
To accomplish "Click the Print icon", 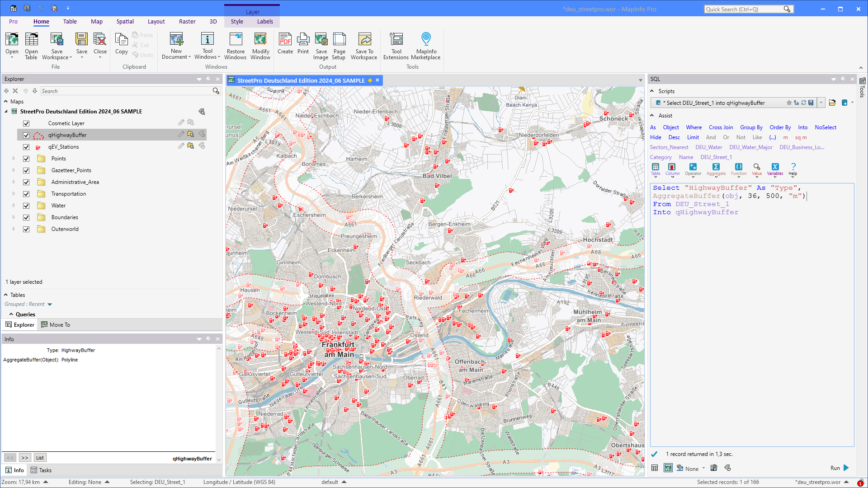I will [303, 43].
